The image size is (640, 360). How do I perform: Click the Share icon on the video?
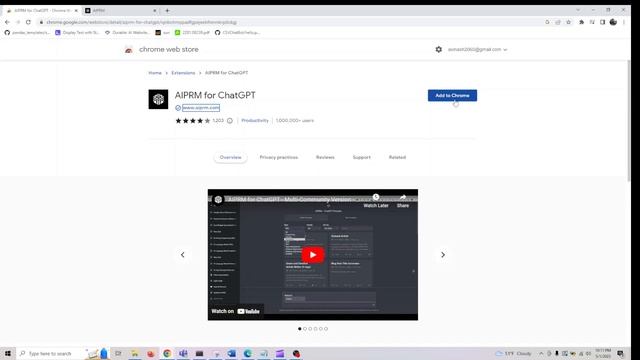coord(403,201)
